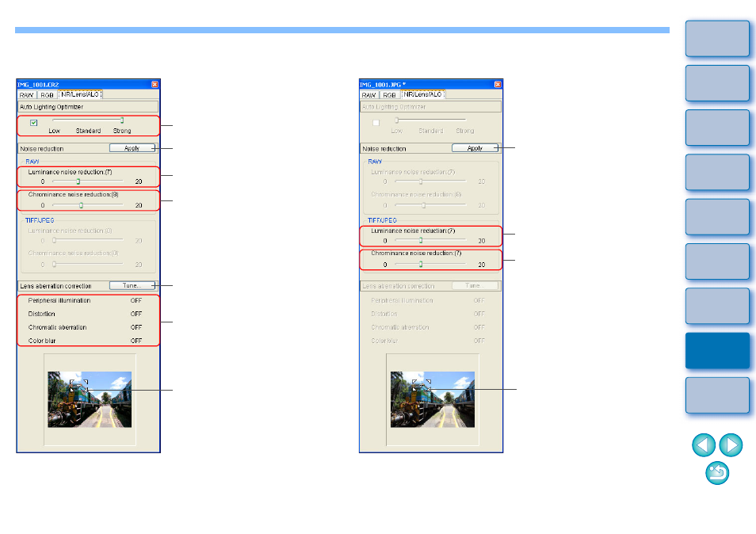This screenshot has height=534, width=756.
Task: Go to next page with right arrow
Action: pyautogui.click(x=731, y=444)
